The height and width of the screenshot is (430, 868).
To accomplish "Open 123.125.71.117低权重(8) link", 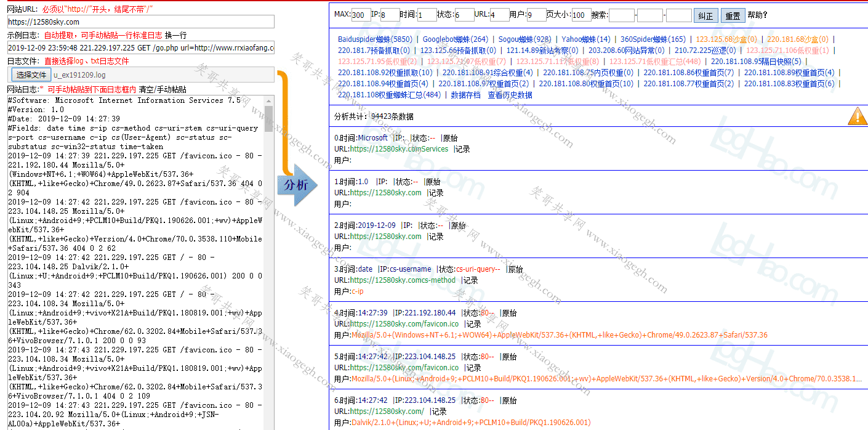I will pos(557,61).
